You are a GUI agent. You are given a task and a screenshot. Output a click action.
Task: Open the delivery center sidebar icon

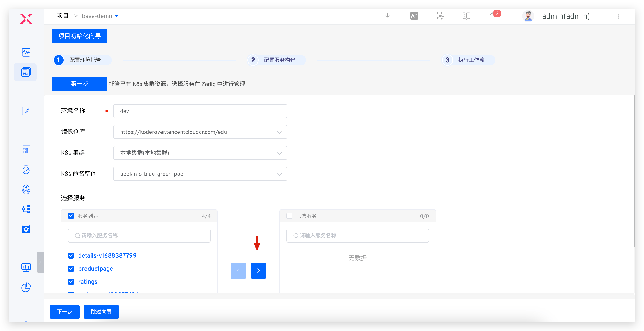26,189
